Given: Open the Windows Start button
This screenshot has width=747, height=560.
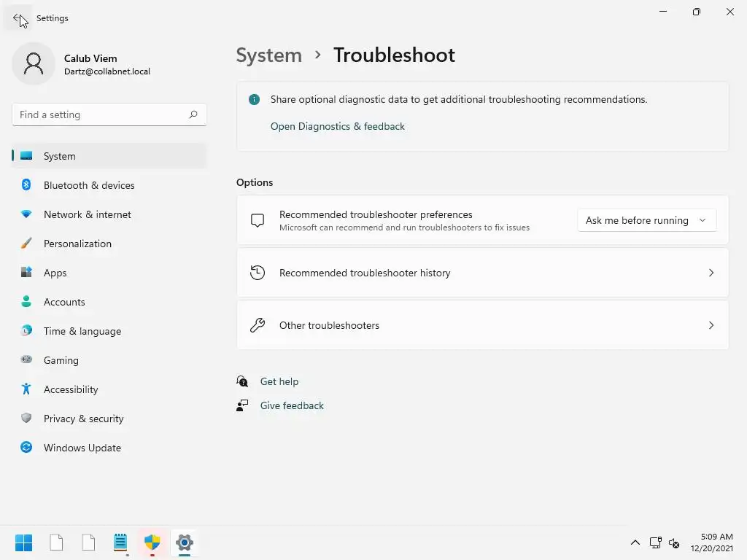Looking at the screenshot, I should [x=23, y=542].
